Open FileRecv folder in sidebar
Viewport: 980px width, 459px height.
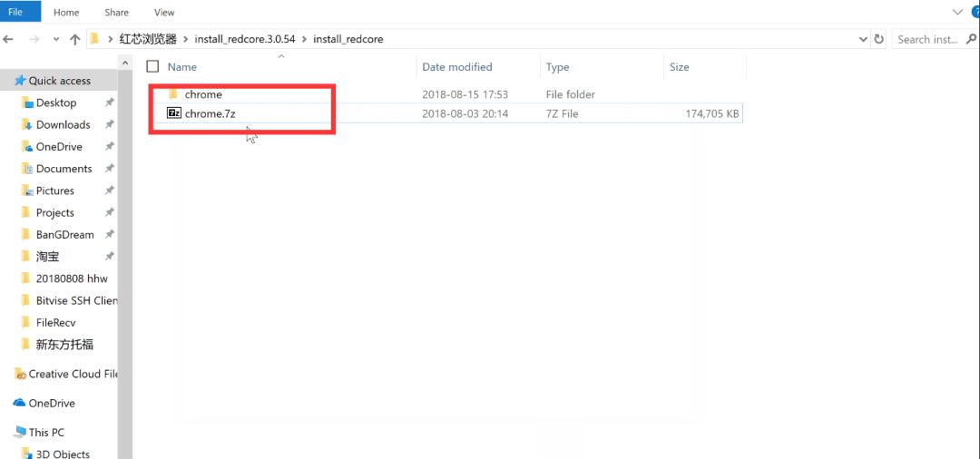[x=55, y=322]
